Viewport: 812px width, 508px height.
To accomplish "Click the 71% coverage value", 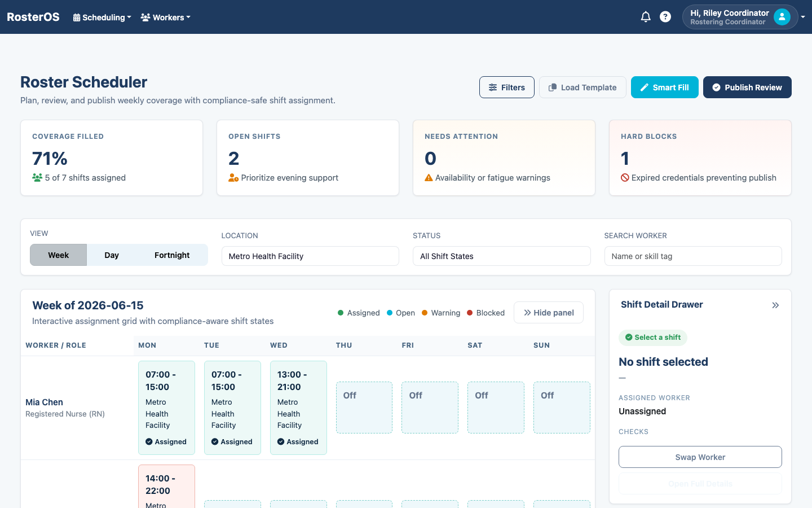I will coord(50,159).
